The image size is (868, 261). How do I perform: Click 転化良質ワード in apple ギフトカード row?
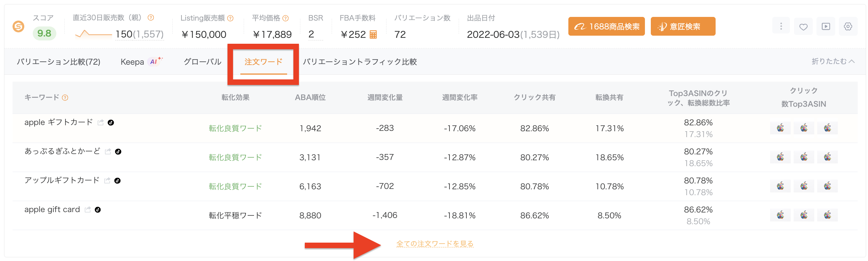coord(236,128)
